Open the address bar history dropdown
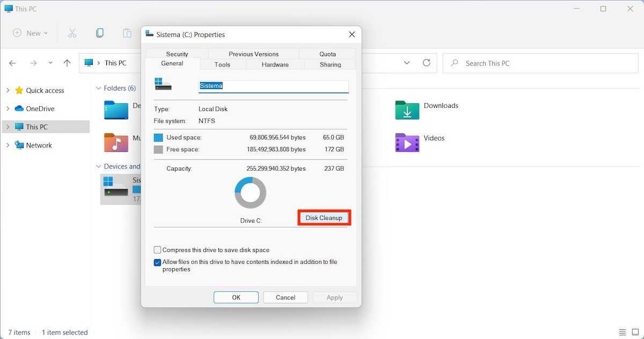 407,63
